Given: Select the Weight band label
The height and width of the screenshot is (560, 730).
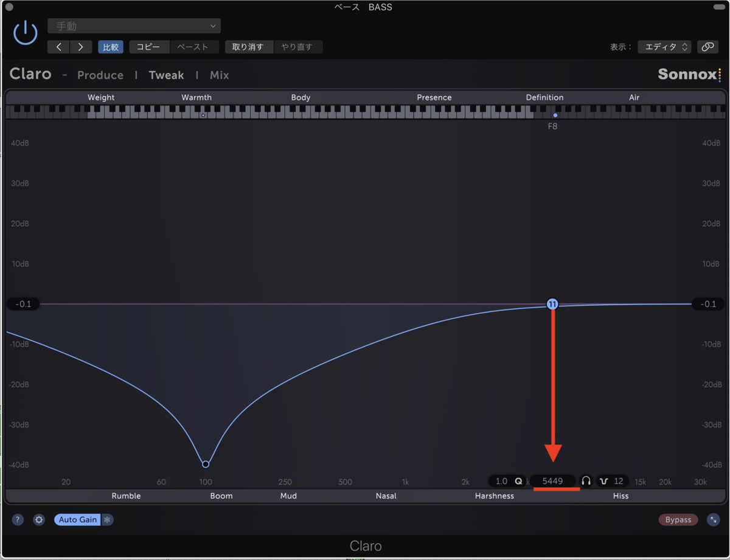Looking at the screenshot, I should click(101, 97).
